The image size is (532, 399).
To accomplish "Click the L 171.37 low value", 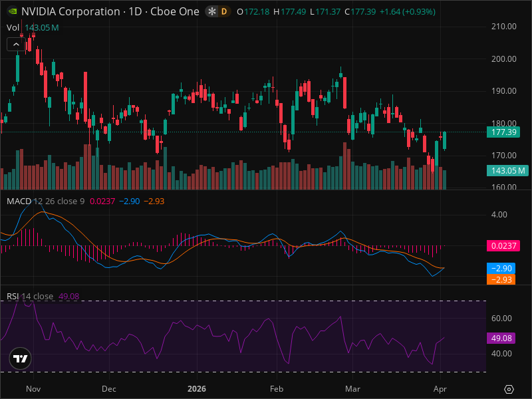I will [325, 12].
